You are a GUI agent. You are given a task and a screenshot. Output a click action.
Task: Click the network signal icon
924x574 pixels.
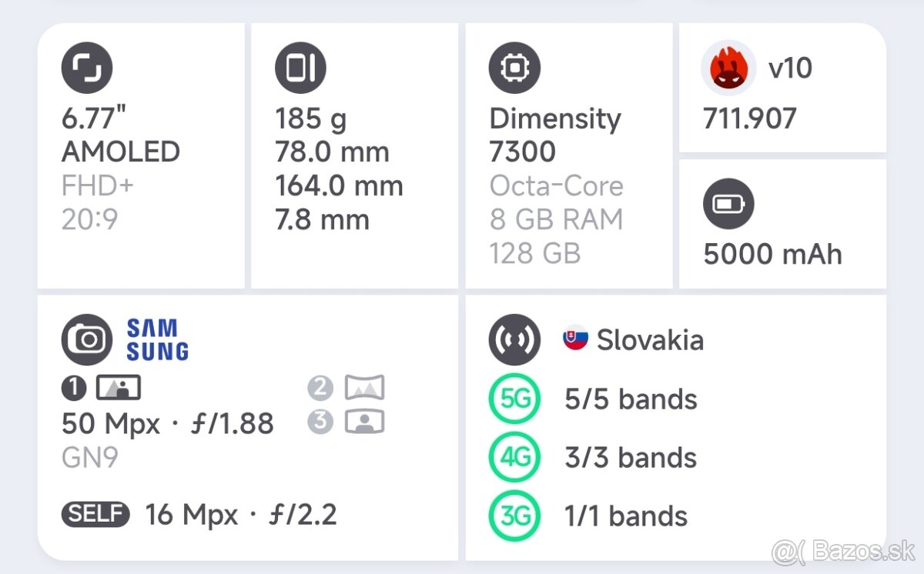pos(514,339)
